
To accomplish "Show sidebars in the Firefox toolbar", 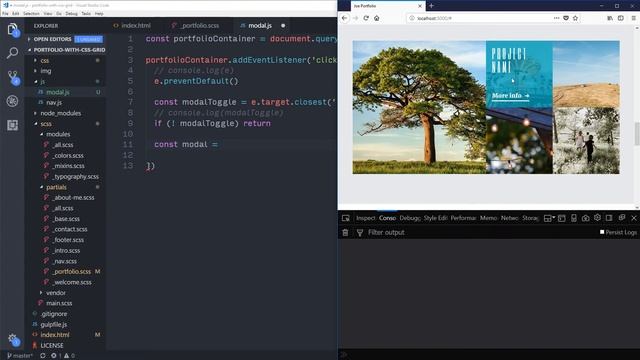I will (621, 18).
